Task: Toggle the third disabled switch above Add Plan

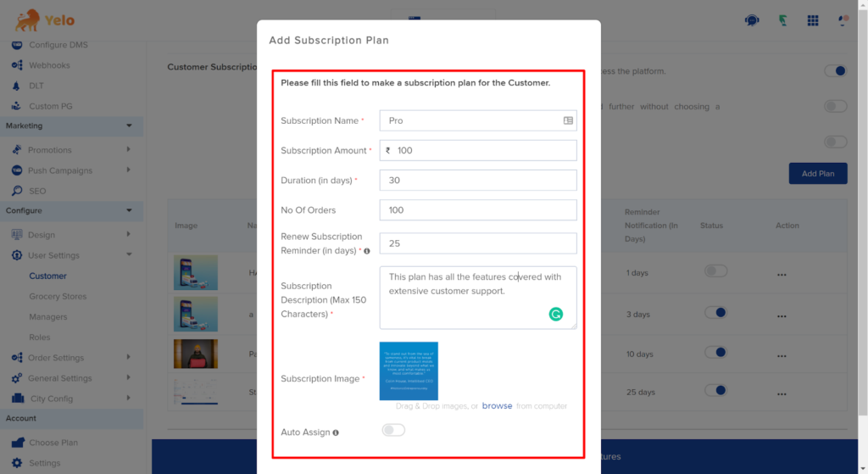Action: pyautogui.click(x=835, y=142)
